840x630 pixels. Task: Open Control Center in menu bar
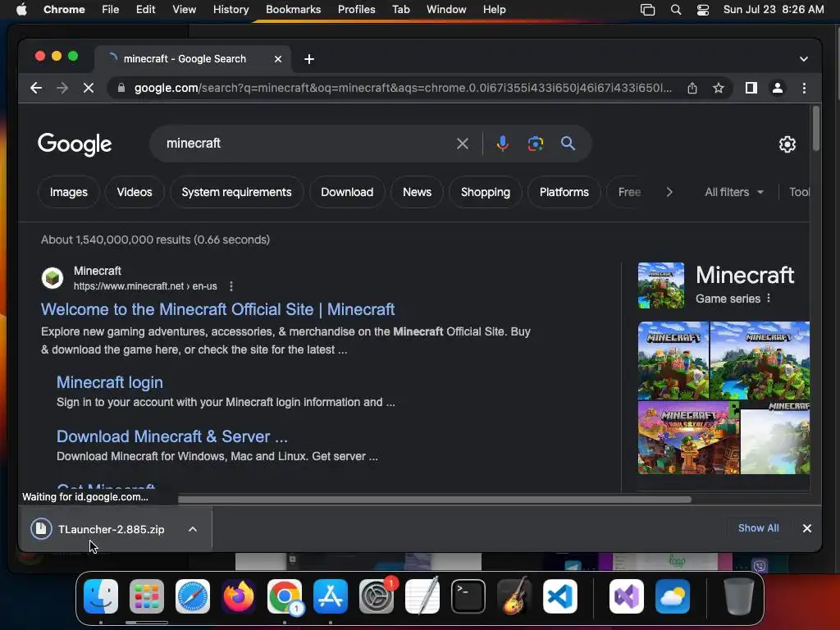click(x=703, y=10)
